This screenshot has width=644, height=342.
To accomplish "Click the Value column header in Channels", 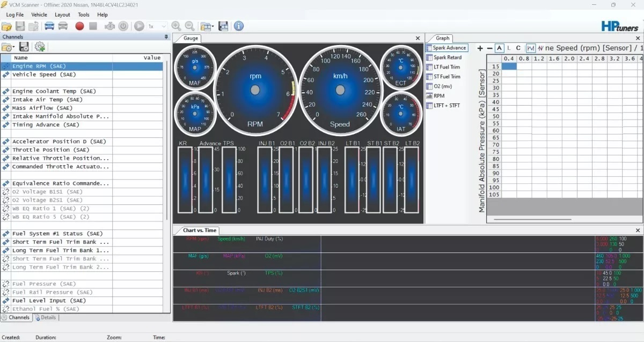I will point(138,57).
